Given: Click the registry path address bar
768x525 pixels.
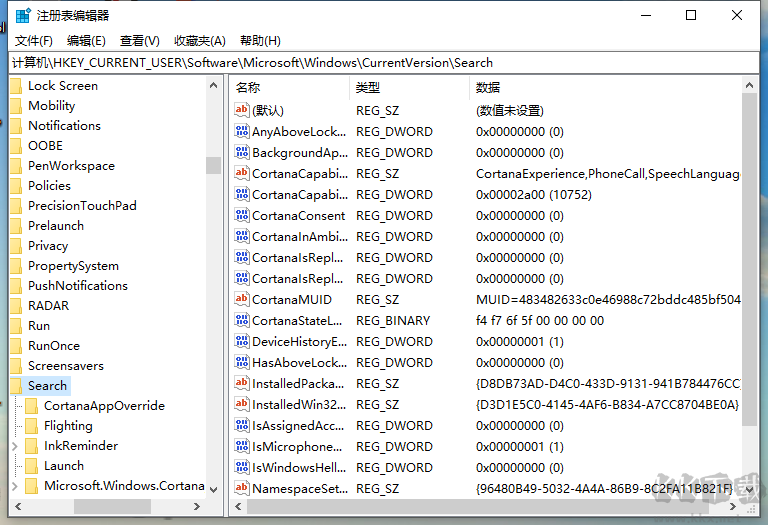Looking at the screenshot, I should [384, 63].
